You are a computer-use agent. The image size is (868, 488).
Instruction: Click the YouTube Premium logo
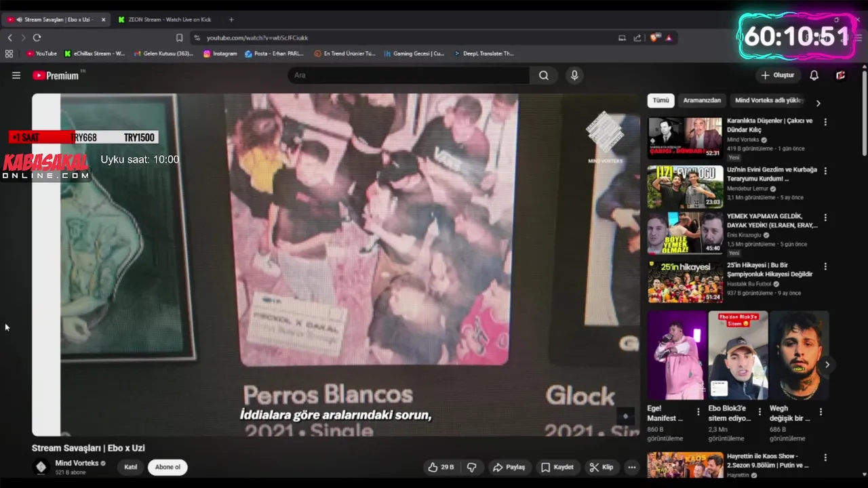pos(56,75)
